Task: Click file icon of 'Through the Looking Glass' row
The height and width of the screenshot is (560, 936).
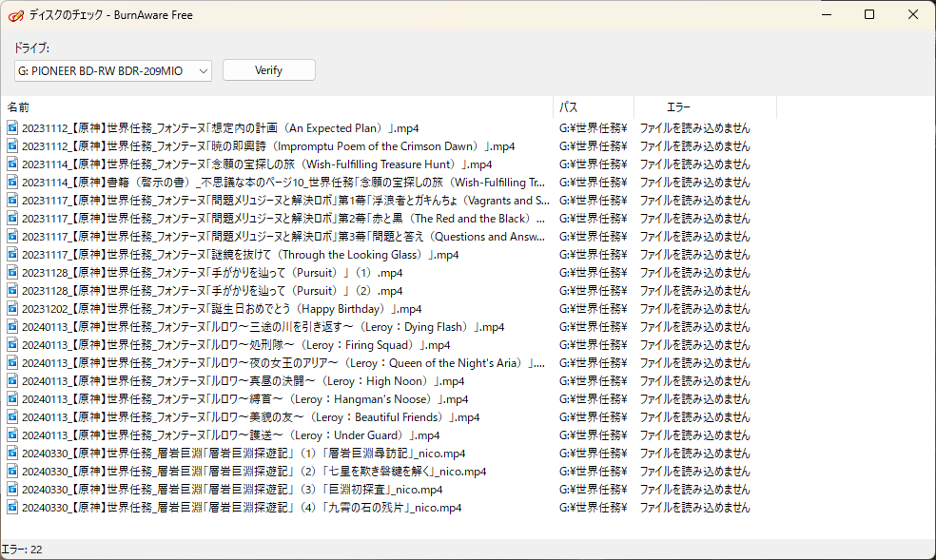Action: point(12,254)
